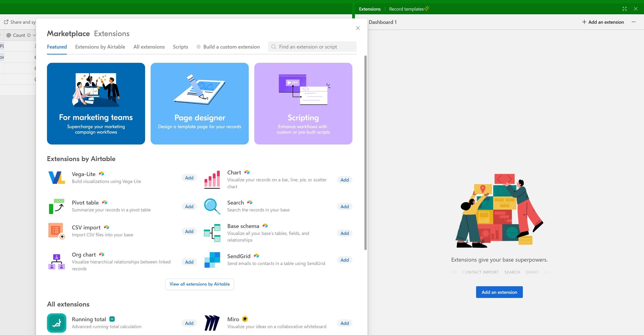Click the SendGrid extension logo
644x335 pixels.
point(212,260)
